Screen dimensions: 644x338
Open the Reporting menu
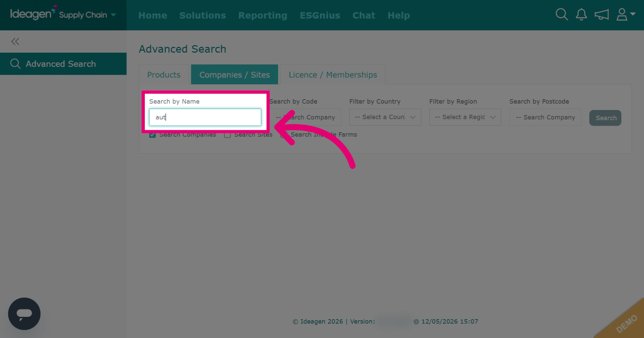click(263, 15)
